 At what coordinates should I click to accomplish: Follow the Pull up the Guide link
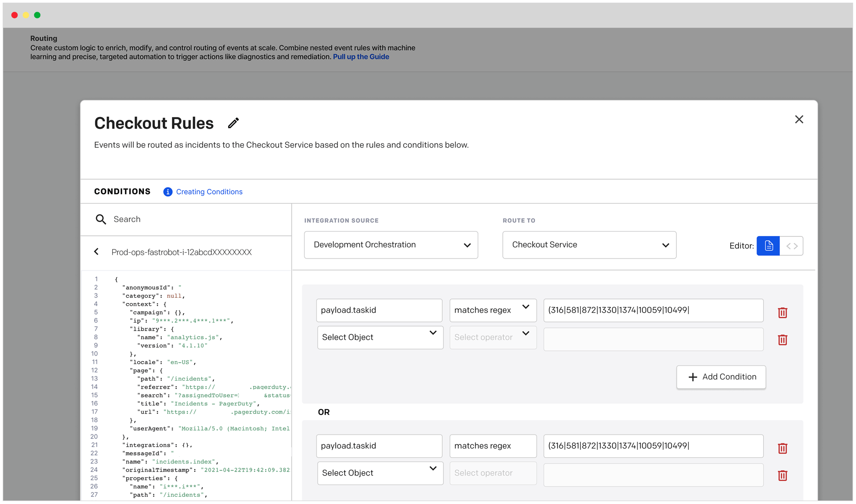point(361,57)
